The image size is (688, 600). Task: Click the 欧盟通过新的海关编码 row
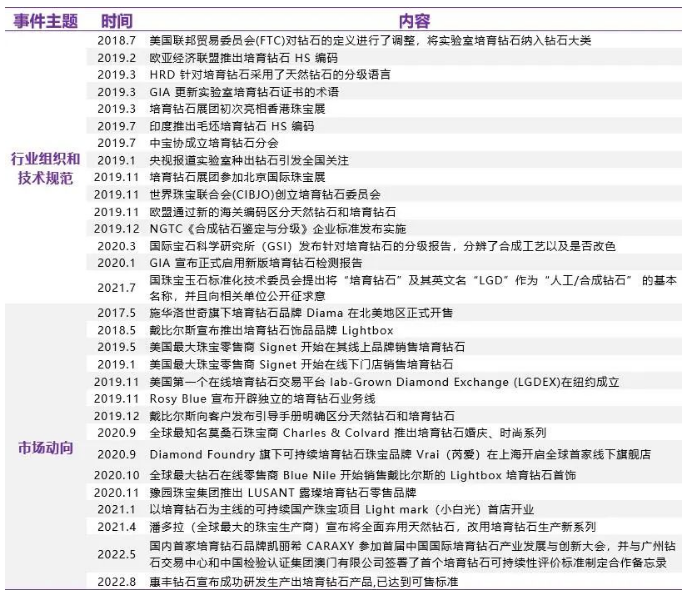tap(272, 212)
